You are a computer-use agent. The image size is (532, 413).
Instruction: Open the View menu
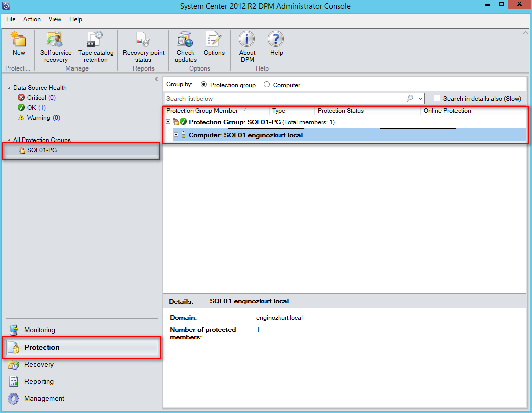coord(55,19)
